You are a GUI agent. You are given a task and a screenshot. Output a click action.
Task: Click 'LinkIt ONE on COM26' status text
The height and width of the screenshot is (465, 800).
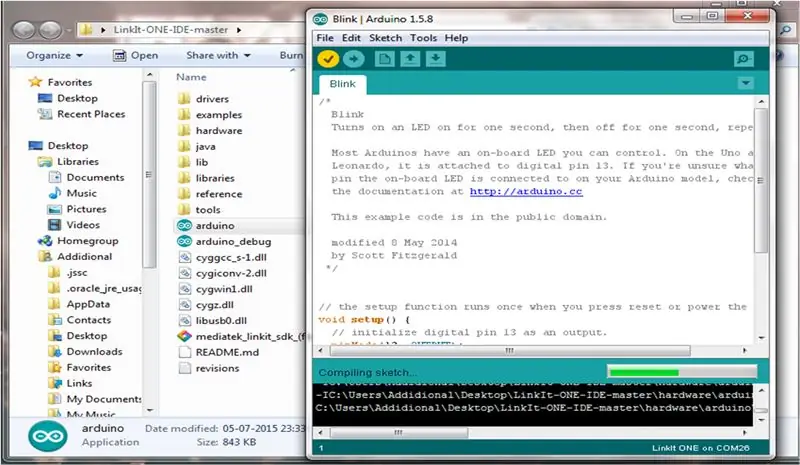point(701,448)
